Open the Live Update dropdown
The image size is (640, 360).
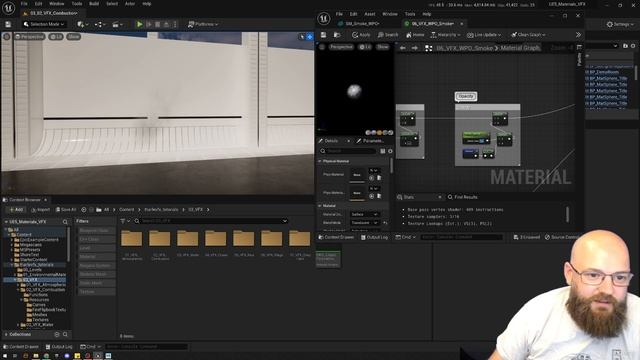(x=484, y=35)
